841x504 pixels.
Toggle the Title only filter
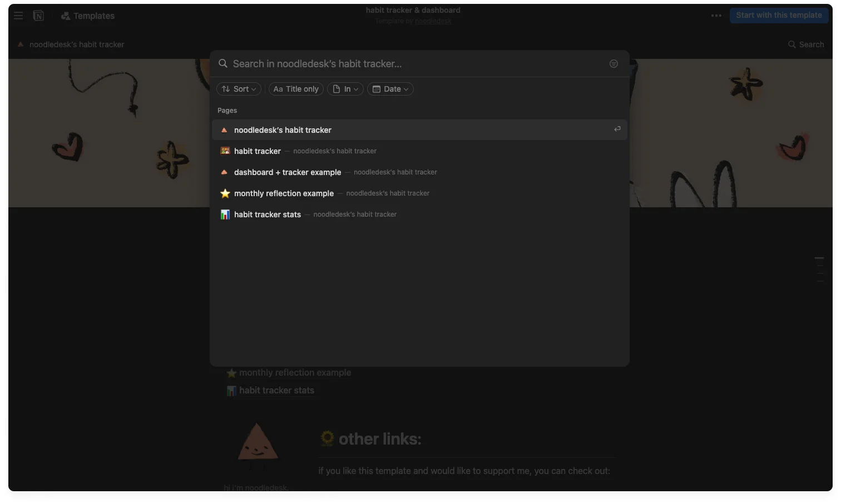[x=296, y=89]
